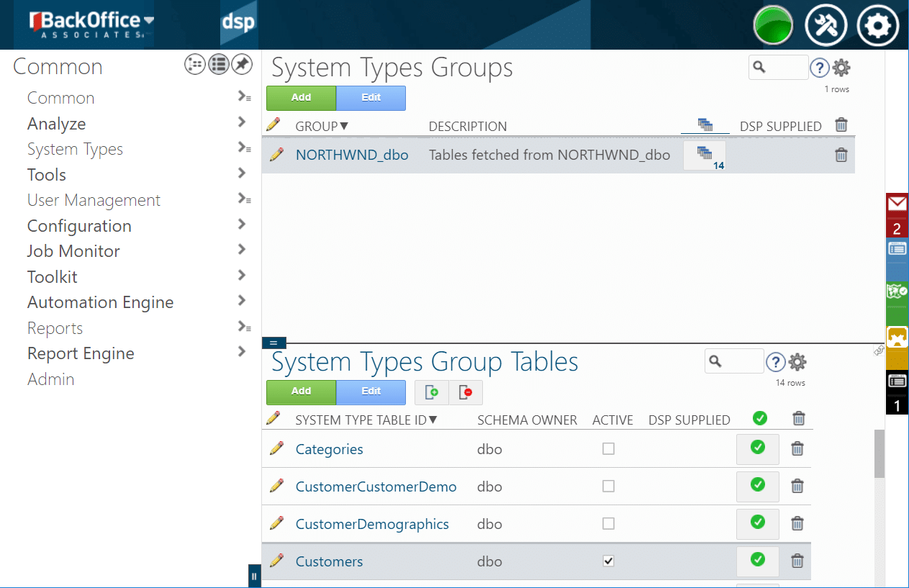Delete the CustomerDemographics table row
The image size is (909, 588).
(x=797, y=524)
